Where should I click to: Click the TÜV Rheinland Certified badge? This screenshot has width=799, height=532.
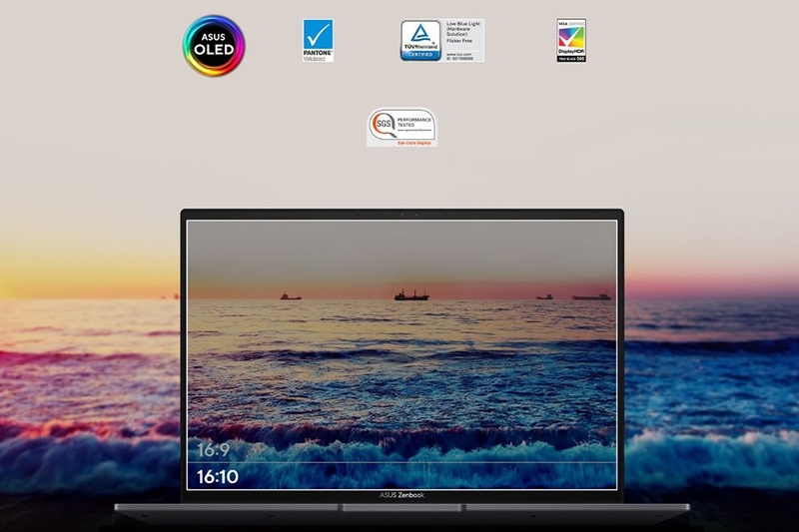pyautogui.click(x=420, y=40)
